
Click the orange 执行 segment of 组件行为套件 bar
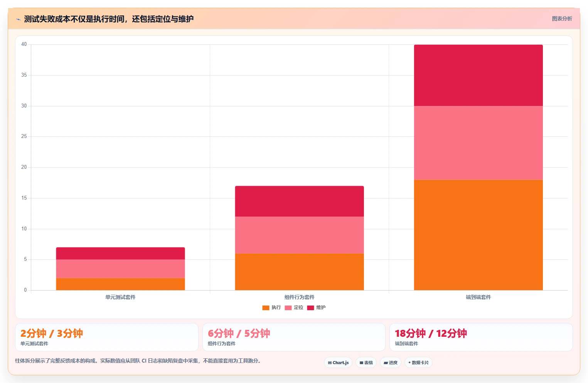coord(299,272)
